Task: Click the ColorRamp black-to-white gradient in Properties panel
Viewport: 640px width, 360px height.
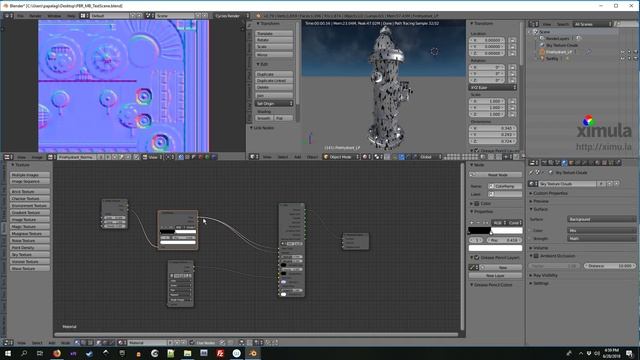Action: [x=495, y=231]
